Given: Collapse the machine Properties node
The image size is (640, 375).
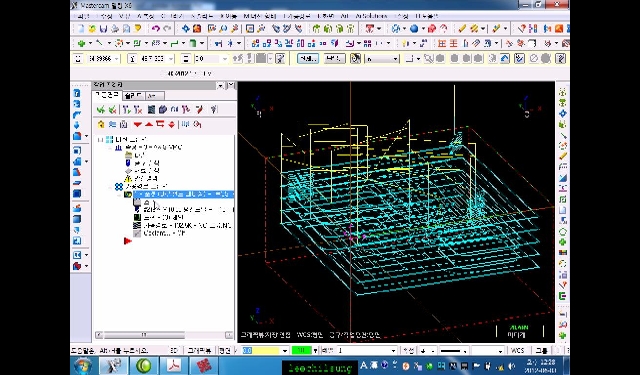Looking at the screenshot, I should [110, 147].
